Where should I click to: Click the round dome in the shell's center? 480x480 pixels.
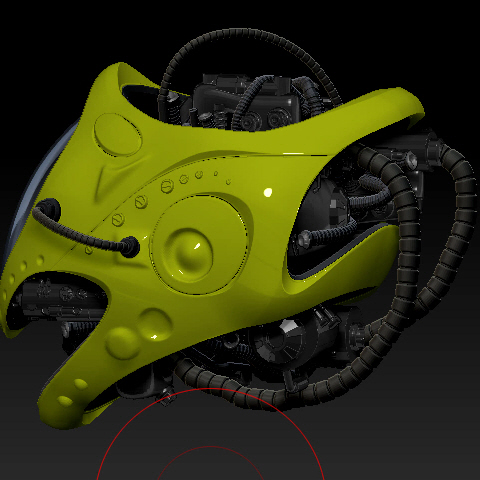[x=188, y=255]
